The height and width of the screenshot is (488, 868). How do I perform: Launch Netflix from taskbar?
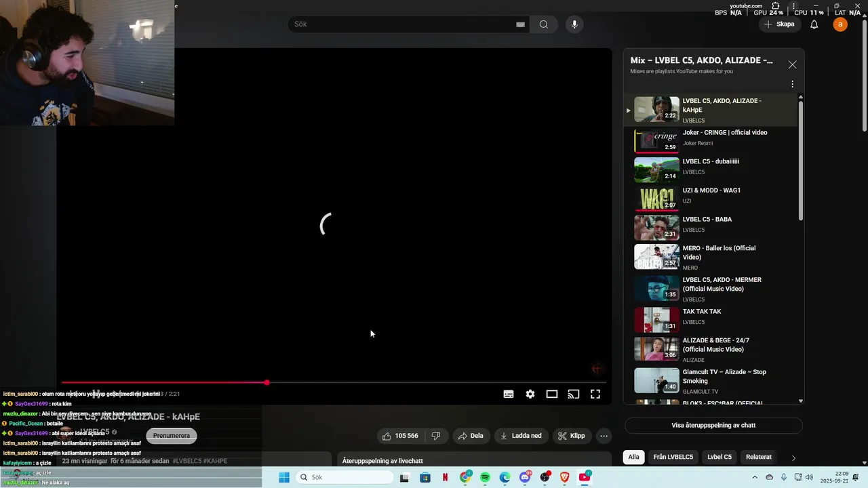point(445,477)
